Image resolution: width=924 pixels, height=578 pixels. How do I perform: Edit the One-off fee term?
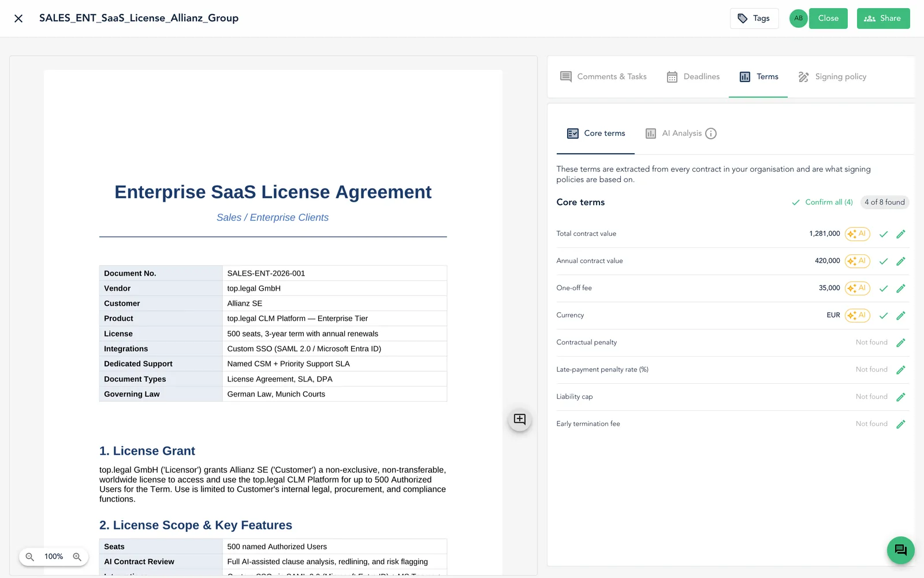pyautogui.click(x=901, y=288)
